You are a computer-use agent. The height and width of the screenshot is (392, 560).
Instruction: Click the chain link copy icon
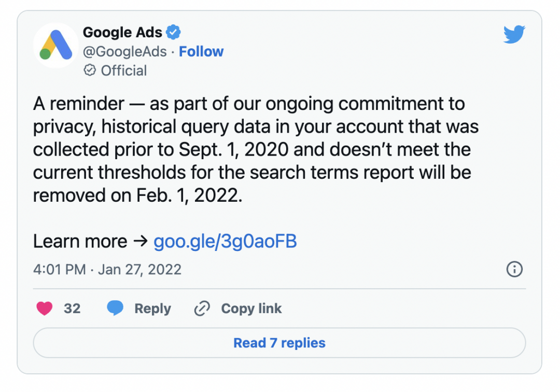[x=201, y=309]
